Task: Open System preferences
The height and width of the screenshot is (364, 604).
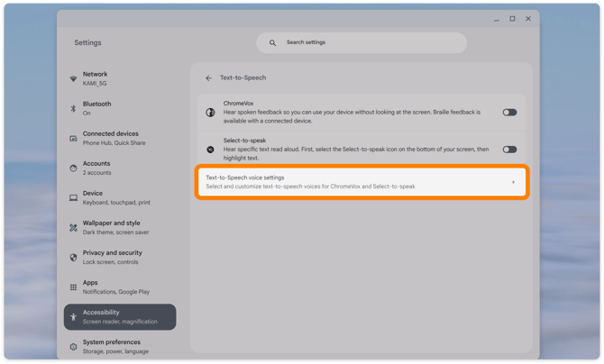Action: (120, 347)
